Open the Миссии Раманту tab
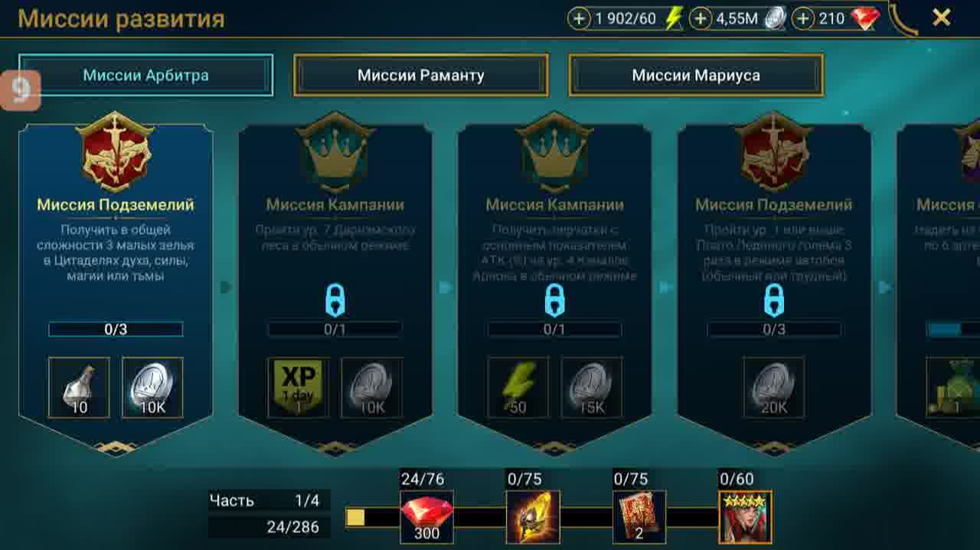Image resolution: width=980 pixels, height=550 pixels. click(421, 75)
